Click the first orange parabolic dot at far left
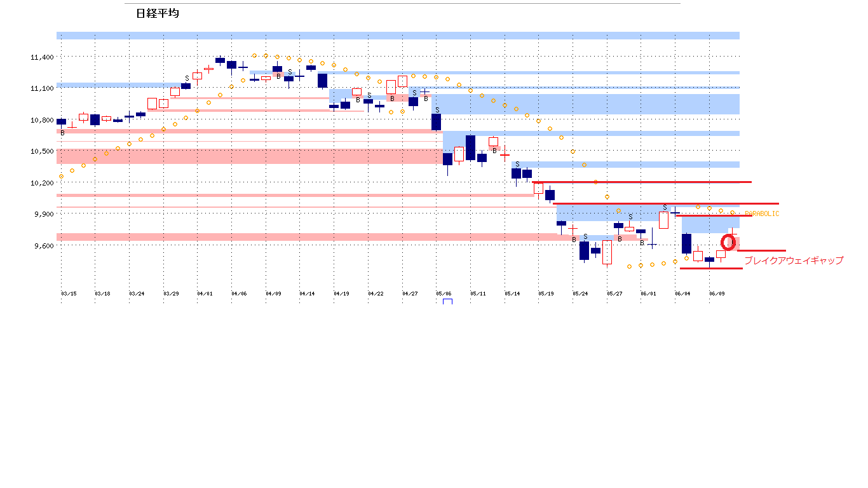This screenshot has height=488, width=868. click(61, 176)
